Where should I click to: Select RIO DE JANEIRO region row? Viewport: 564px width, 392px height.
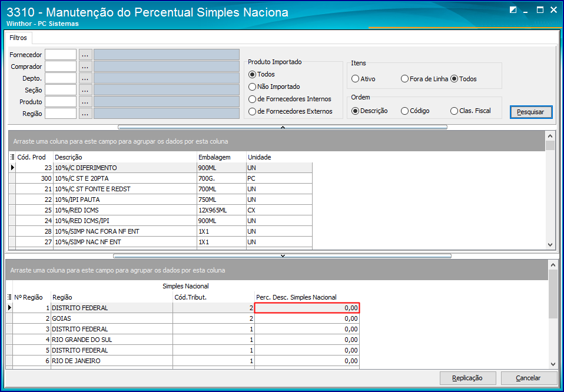183,361
